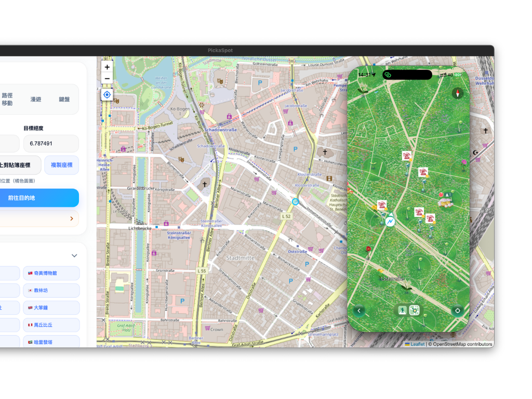Click the Kö-Bogen label on map
Viewport: 532px width, 399px height.
pyautogui.click(x=180, y=109)
